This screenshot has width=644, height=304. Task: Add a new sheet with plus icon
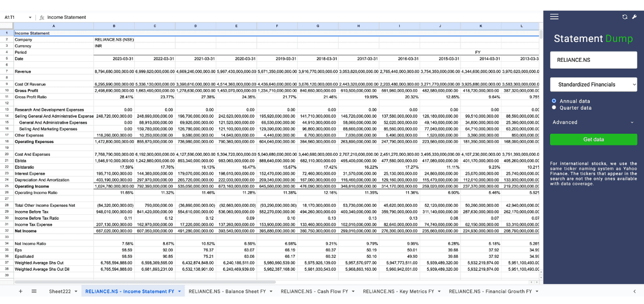pyautogui.click(x=20, y=291)
